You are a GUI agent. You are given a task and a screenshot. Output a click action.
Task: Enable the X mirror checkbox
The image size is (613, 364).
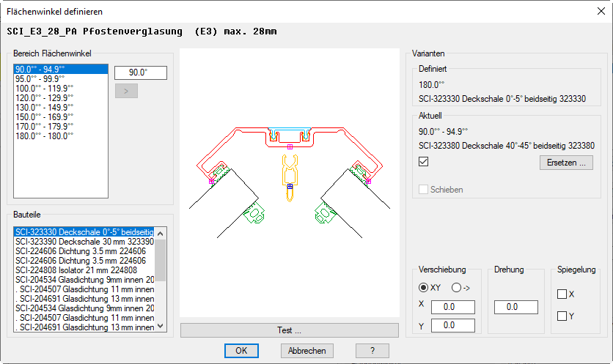(562, 294)
